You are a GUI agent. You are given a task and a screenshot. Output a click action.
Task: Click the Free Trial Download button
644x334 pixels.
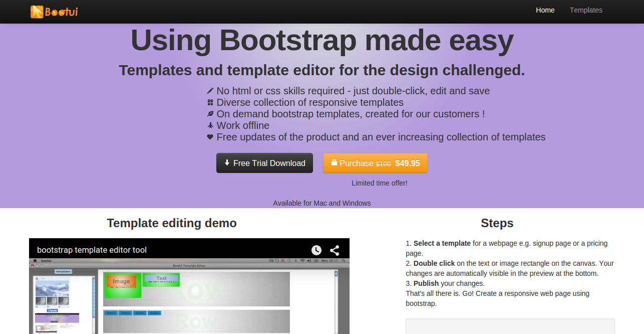[264, 163]
